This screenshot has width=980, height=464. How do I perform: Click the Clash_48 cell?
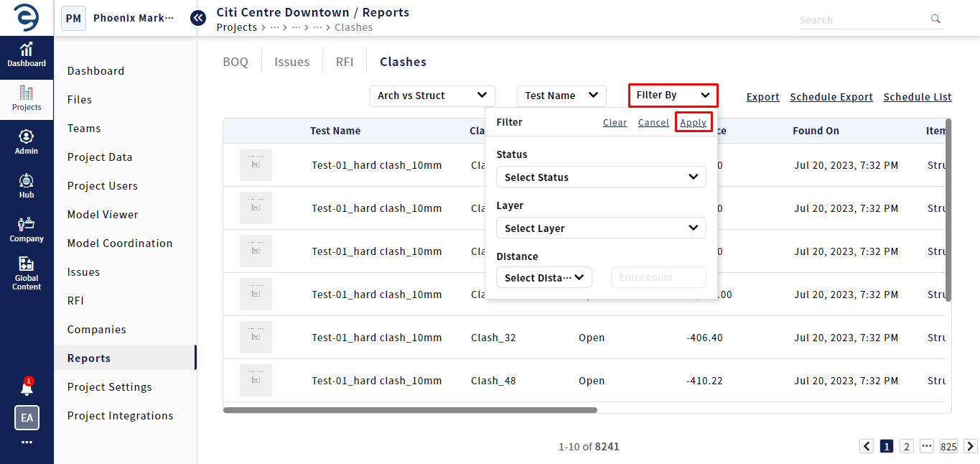(493, 381)
